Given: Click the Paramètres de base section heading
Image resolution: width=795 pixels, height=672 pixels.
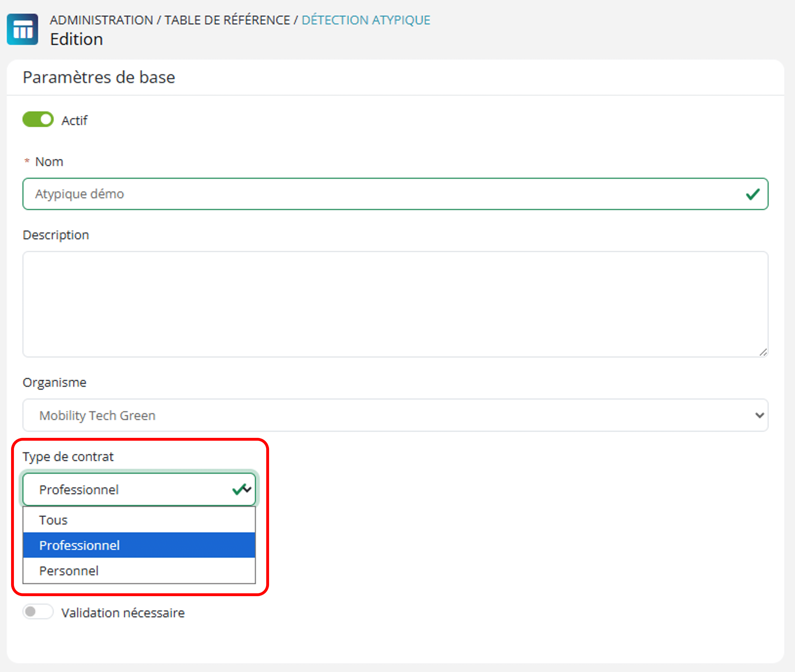Looking at the screenshot, I should coord(99,77).
